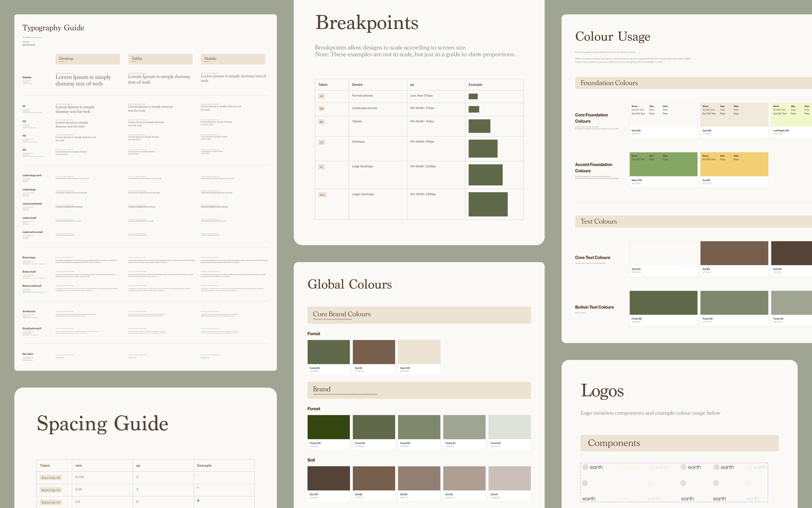This screenshot has height=508, width=812.
Task: Select the XXL breakpoint token
Action: (x=322, y=195)
